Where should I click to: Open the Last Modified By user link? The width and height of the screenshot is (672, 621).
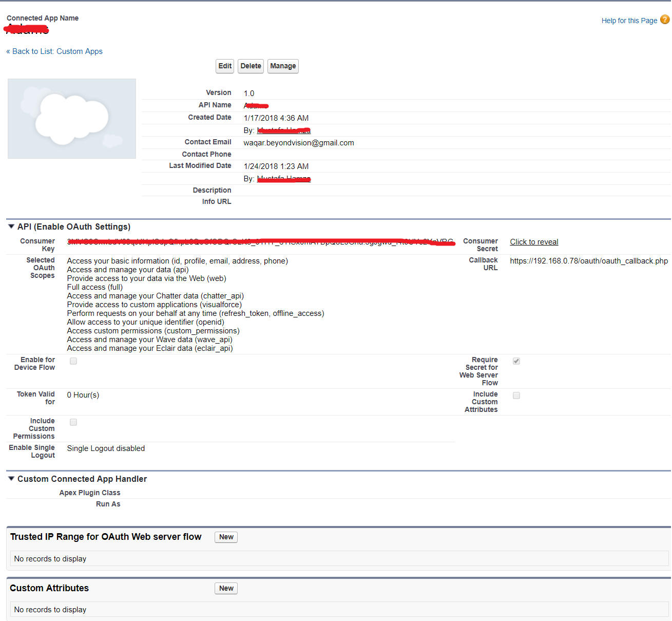pos(283,179)
